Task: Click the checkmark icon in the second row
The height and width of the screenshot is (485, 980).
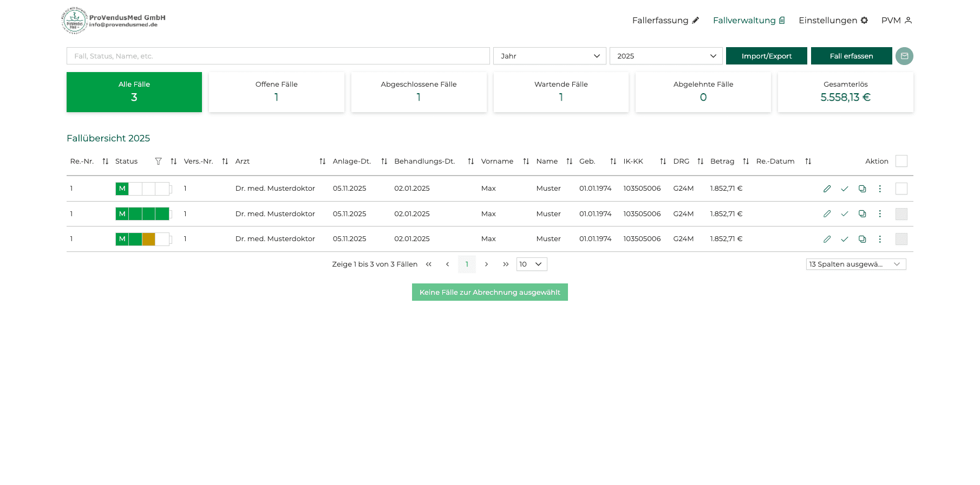Action: pos(844,214)
